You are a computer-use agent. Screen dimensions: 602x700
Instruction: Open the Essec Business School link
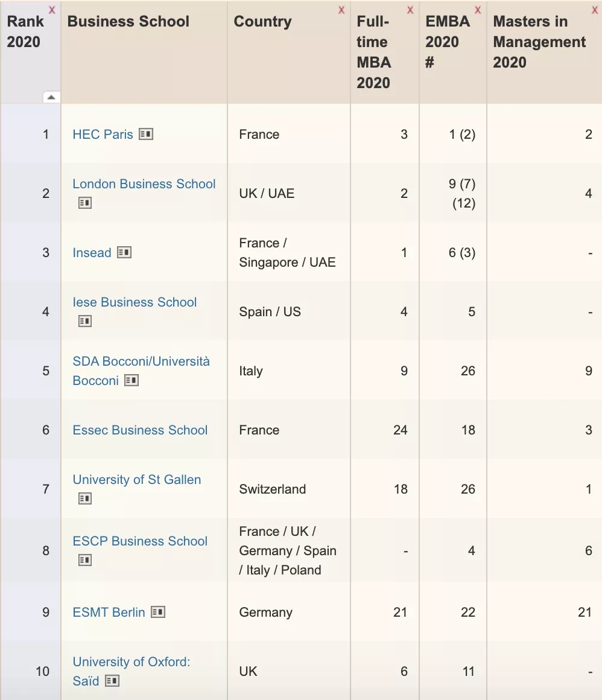(x=140, y=430)
